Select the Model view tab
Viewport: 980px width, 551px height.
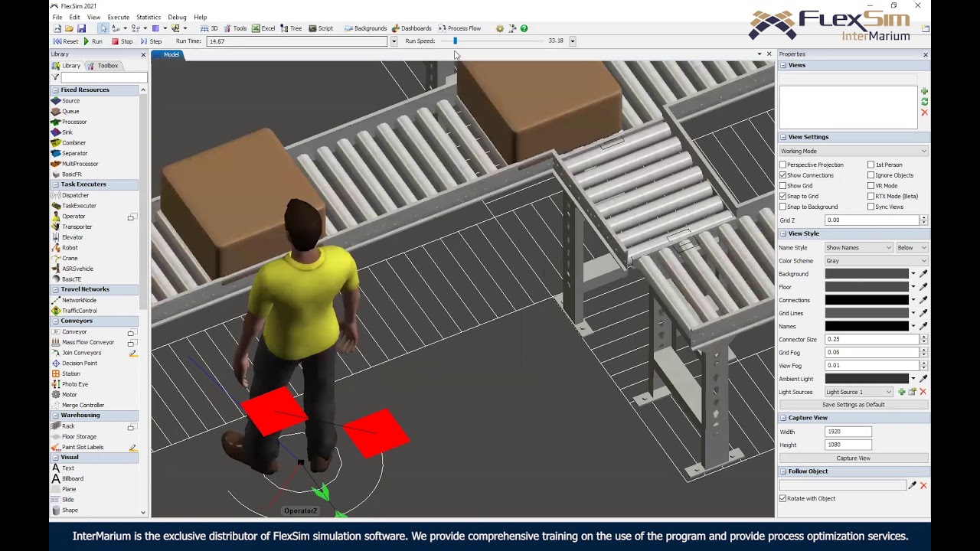click(x=167, y=54)
